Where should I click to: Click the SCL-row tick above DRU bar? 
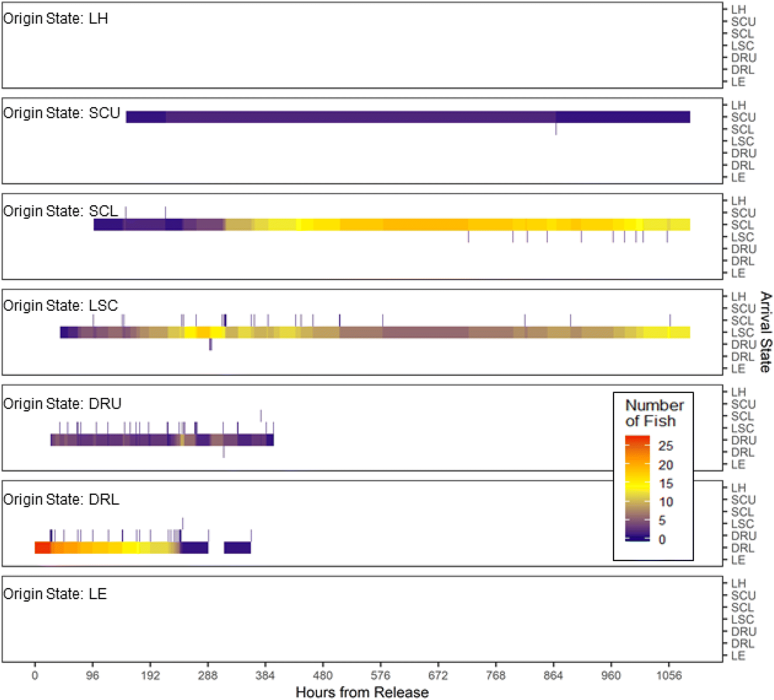[x=261, y=416]
